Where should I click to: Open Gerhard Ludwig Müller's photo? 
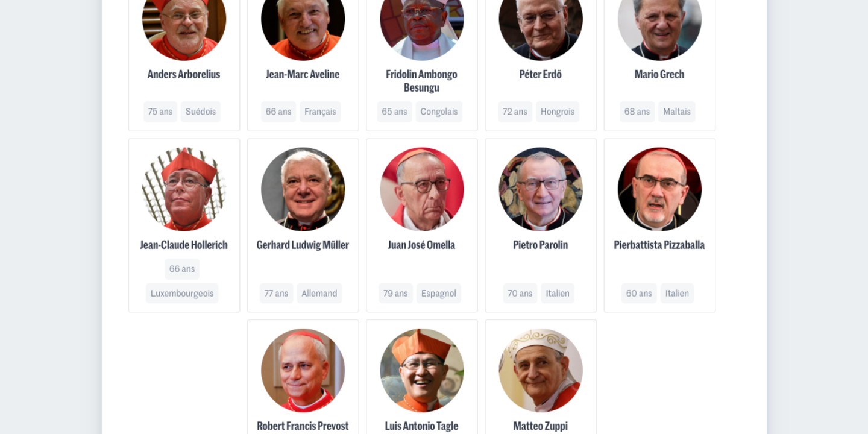tap(303, 189)
